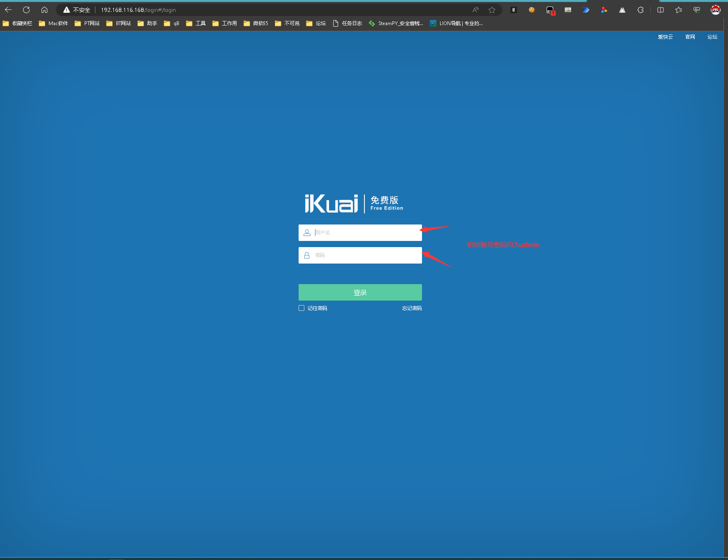Toggle the split screen icon
This screenshot has width=728, height=560.
661,10
